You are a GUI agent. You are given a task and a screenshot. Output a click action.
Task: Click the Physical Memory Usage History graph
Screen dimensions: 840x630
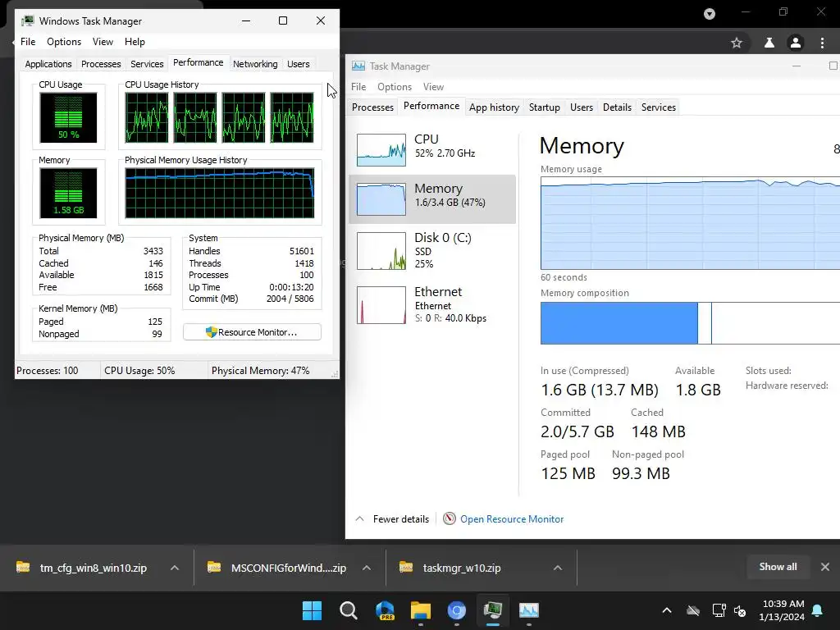[220, 193]
